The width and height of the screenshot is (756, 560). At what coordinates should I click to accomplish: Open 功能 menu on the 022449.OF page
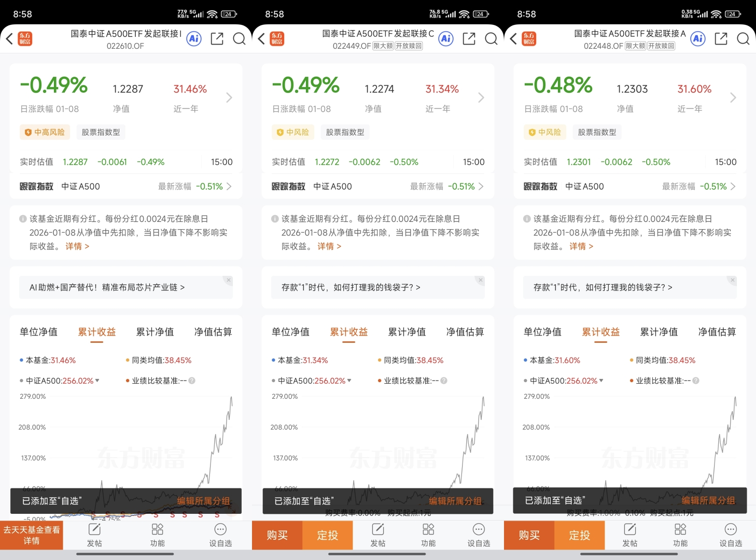tap(428, 535)
